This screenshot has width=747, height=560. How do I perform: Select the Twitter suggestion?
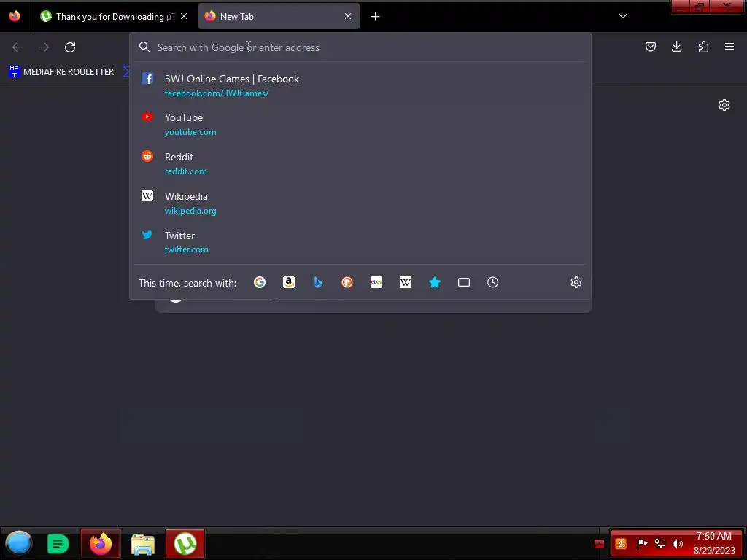click(360, 242)
